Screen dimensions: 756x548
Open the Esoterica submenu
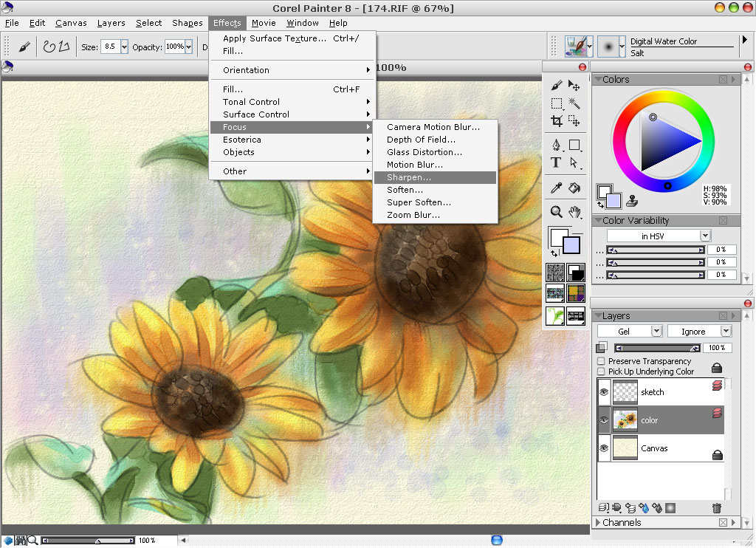click(291, 140)
